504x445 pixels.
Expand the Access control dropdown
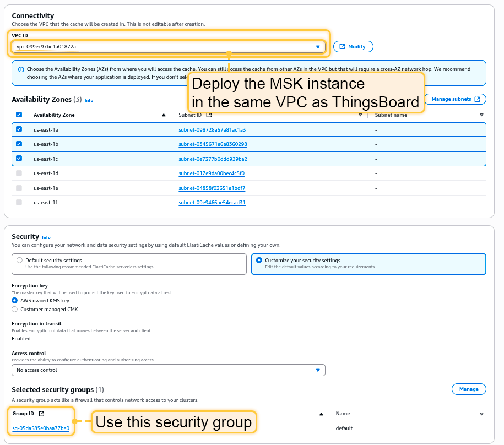[x=168, y=370]
